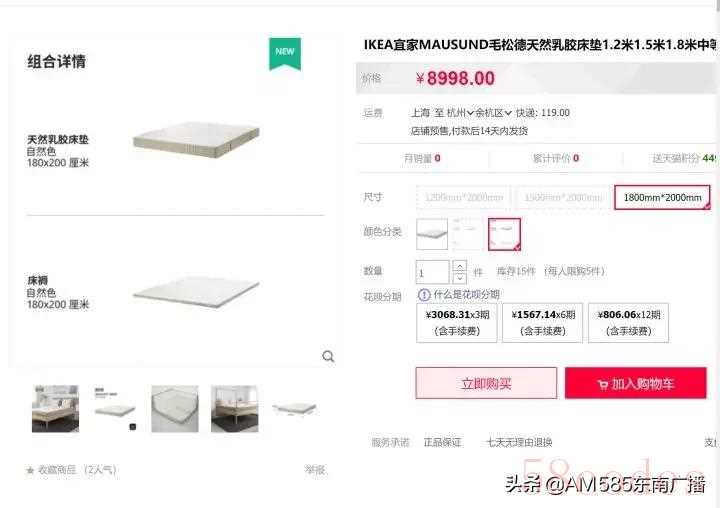Select the ¥3068.31x3期 installment plan
Viewport: 720px width, 508px height.
click(x=457, y=322)
